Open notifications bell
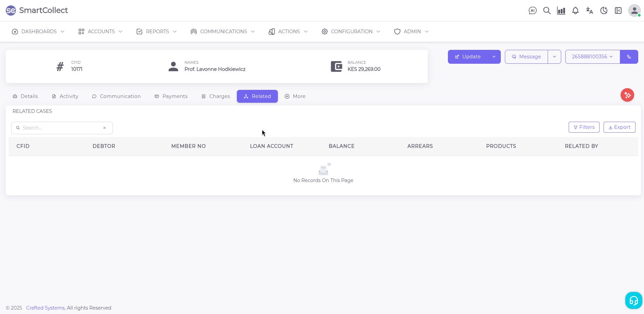This screenshot has width=644, height=314. tap(575, 11)
